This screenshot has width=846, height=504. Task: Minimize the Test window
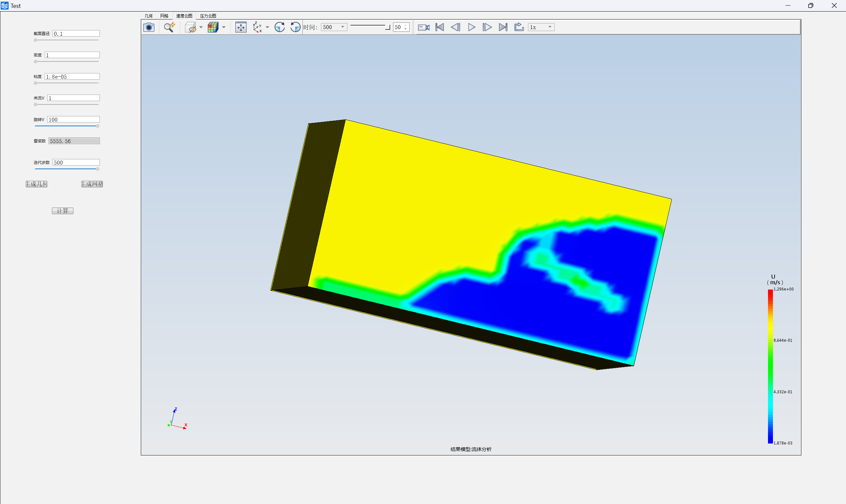click(x=787, y=5)
